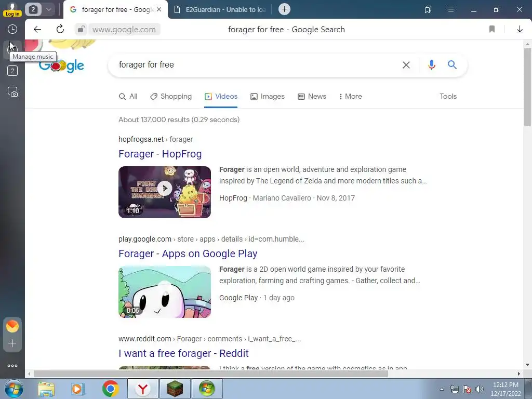Open Forager - Apps on Google Play link
This screenshot has width=532, height=399.
click(188, 254)
